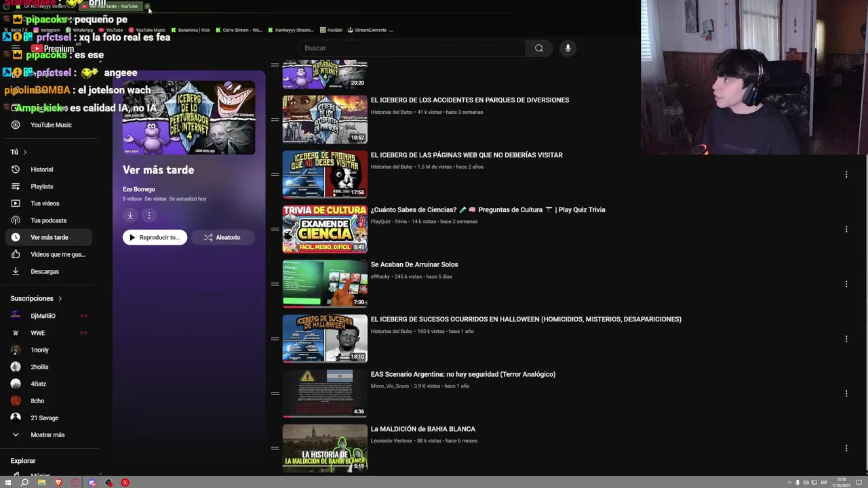
Task: Open options menu for Cuánto Sabes de Ciencias
Action: [846, 229]
